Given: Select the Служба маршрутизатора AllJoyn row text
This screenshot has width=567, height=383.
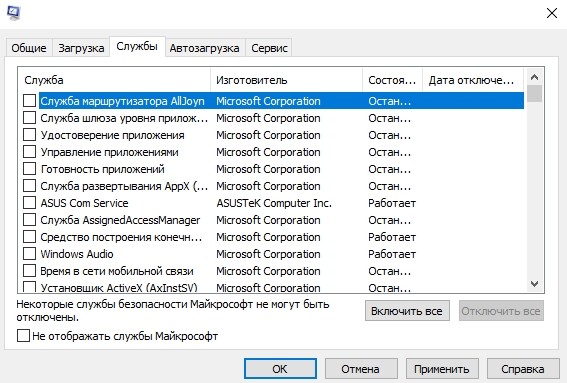Looking at the screenshot, I should [122, 101].
